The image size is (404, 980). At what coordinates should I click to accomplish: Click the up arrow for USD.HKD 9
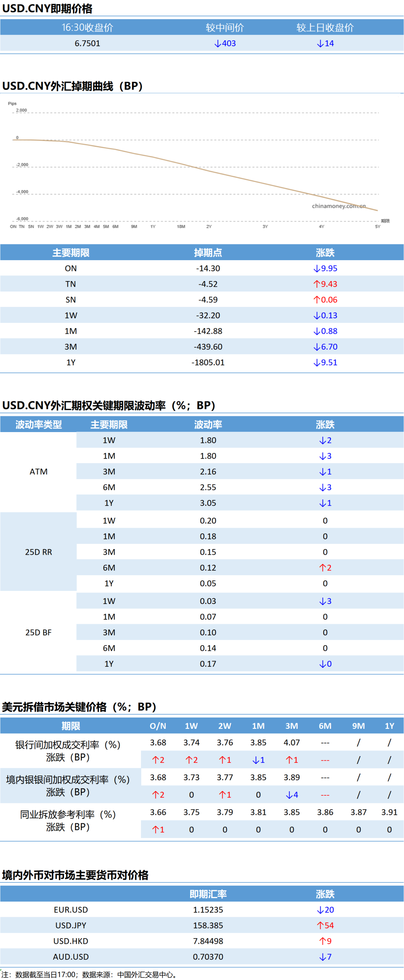322,941
